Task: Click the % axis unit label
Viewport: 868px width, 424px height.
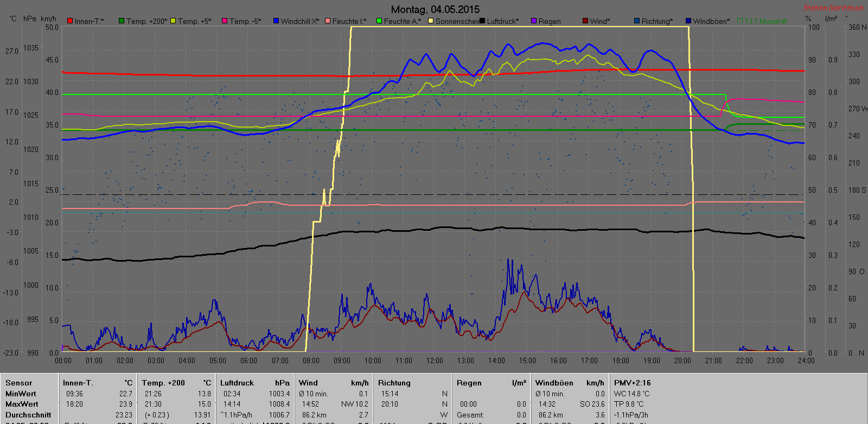Action: (808, 18)
